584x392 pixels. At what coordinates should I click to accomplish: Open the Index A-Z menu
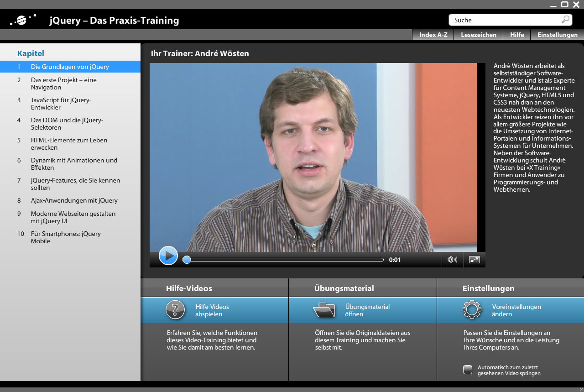(433, 35)
